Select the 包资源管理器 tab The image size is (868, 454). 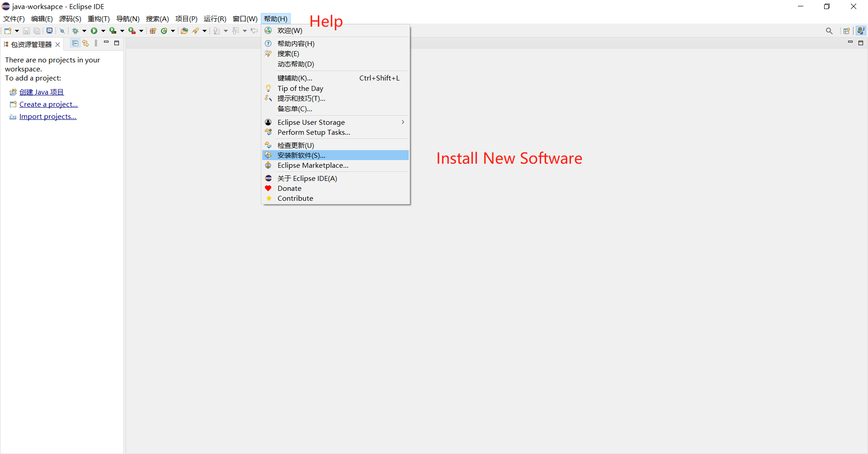click(31, 44)
